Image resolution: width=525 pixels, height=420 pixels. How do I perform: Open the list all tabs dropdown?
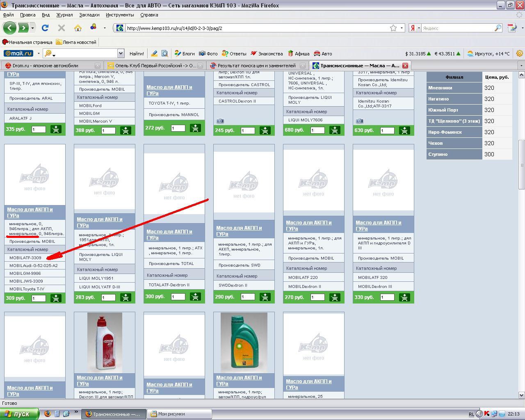click(521, 66)
